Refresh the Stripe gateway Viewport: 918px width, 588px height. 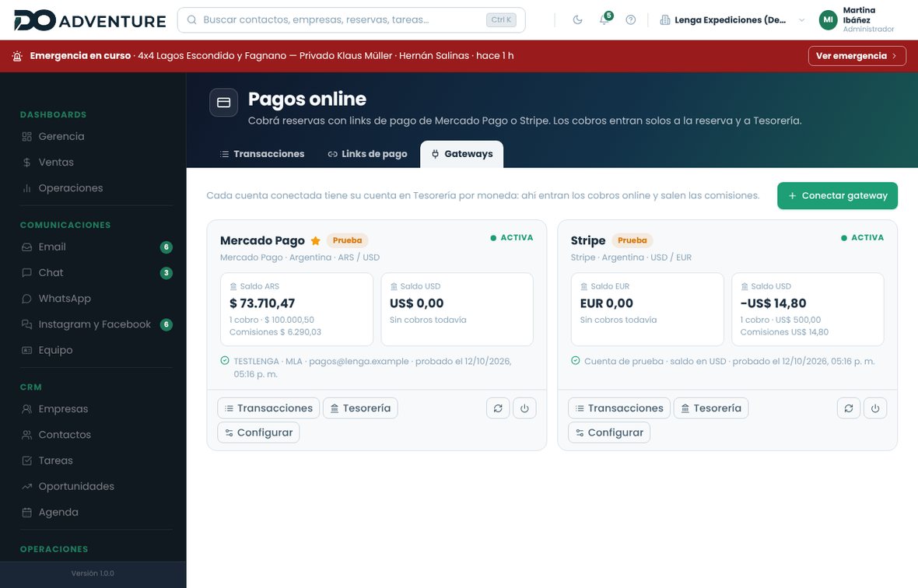pyautogui.click(x=849, y=408)
